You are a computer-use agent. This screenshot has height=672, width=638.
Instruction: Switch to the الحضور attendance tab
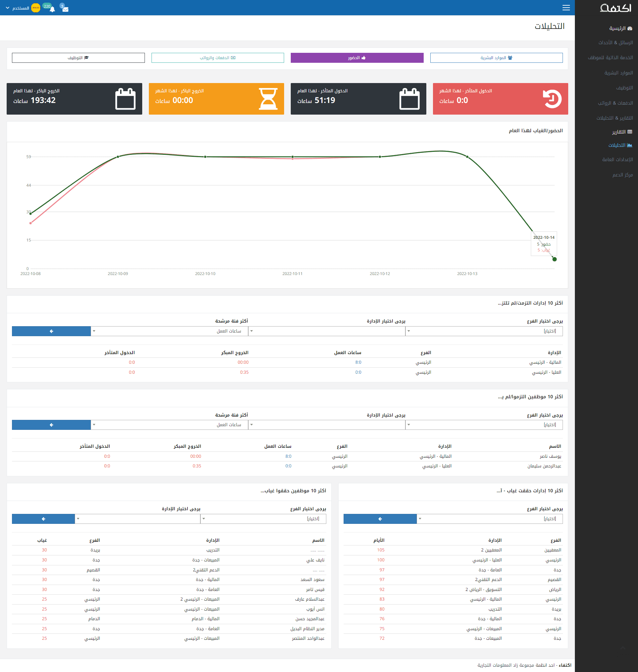point(357,58)
